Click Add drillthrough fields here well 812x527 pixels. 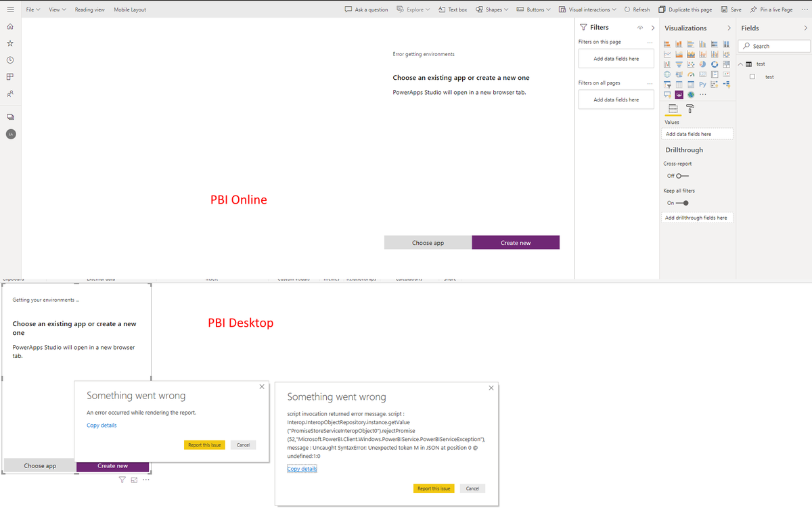[697, 218]
